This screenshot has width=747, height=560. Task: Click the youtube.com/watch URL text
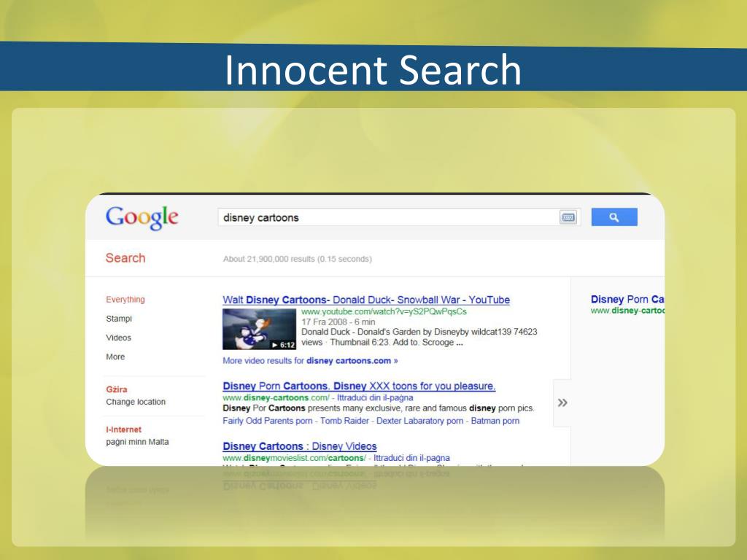pos(384,311)
